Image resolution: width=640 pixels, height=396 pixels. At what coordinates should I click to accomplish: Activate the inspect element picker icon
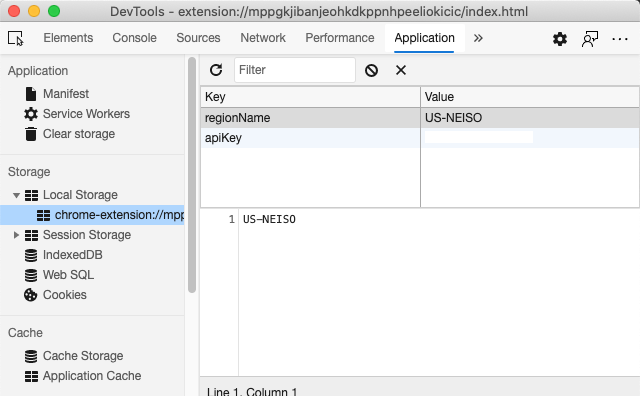[x=16, y=38]
